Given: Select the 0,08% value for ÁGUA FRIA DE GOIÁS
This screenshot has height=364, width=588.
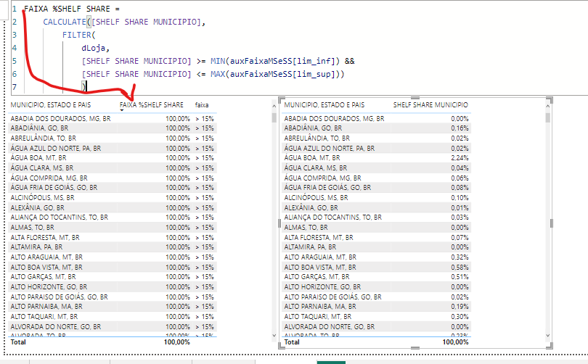Looking at the screenshot, I should [x=460, y=188].
